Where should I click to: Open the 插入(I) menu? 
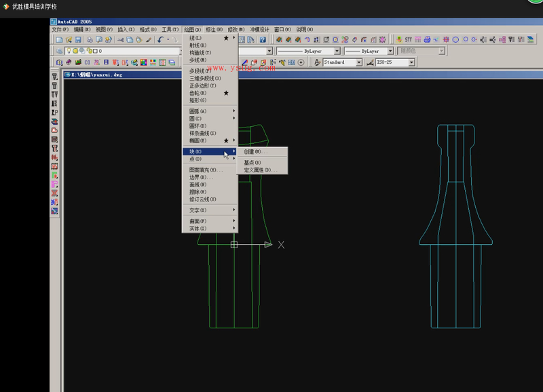tap(126, 29)
